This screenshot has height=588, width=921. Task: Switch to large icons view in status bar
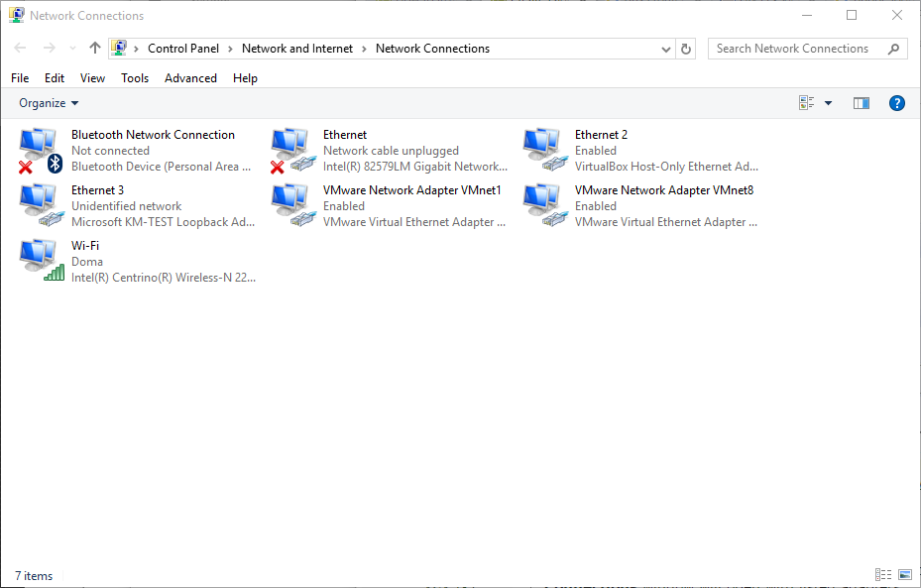coord(905,574)
